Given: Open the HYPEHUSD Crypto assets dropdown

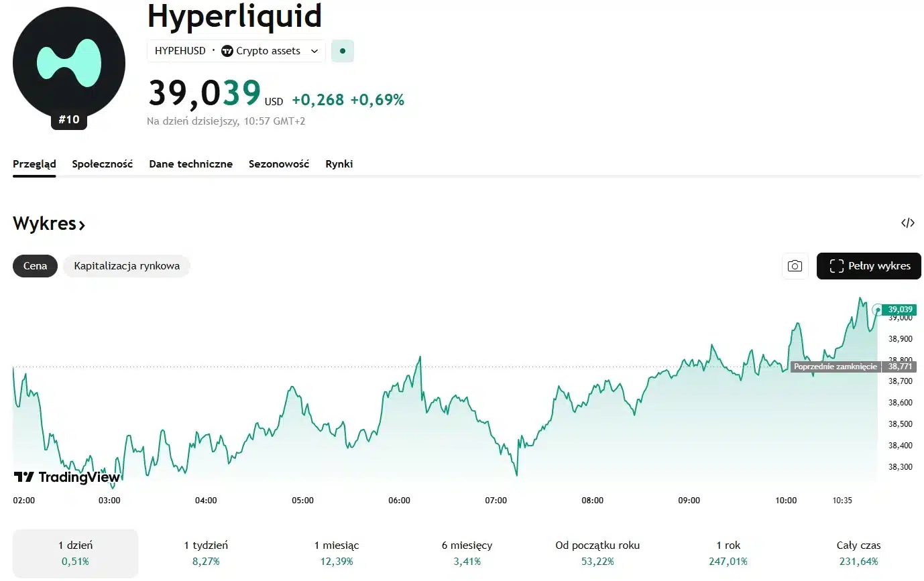Looking at the screenshot, I should click(236, 51).
